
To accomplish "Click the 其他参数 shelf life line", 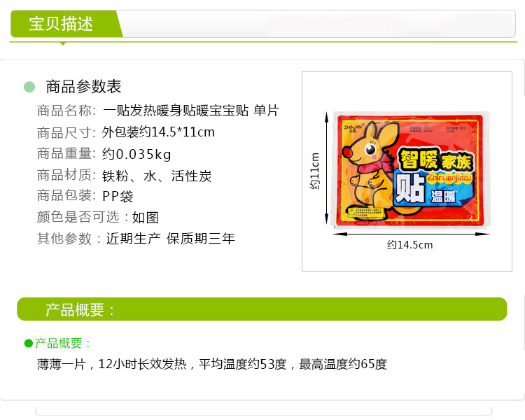I will click(x=136, y=239).
